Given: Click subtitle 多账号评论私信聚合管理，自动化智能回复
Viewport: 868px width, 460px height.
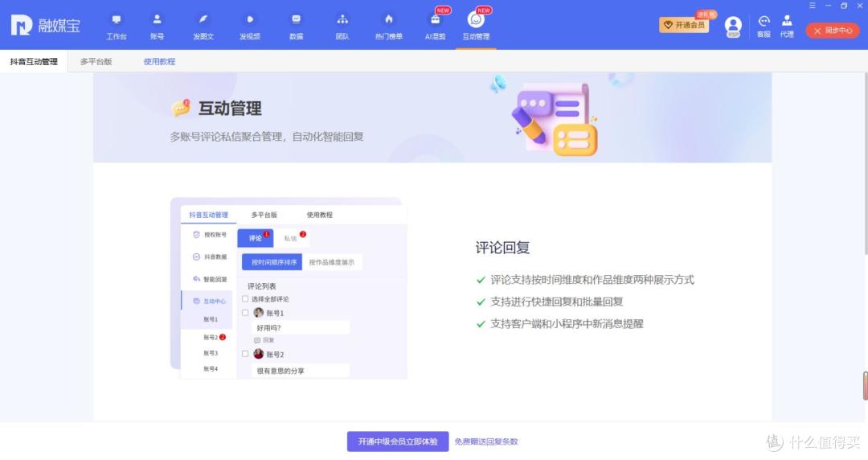Looking at the screenshot, I should pos(266,137).
